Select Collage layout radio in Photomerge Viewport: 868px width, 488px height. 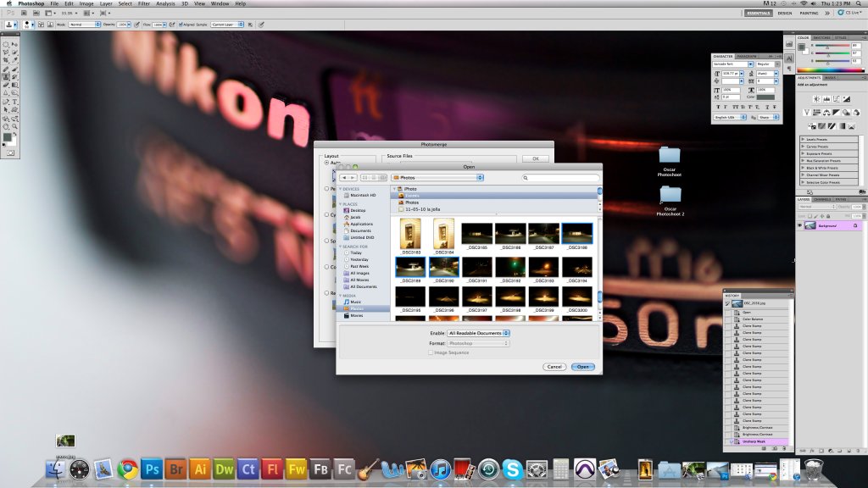pyautogui.click(x=326, y=267)
